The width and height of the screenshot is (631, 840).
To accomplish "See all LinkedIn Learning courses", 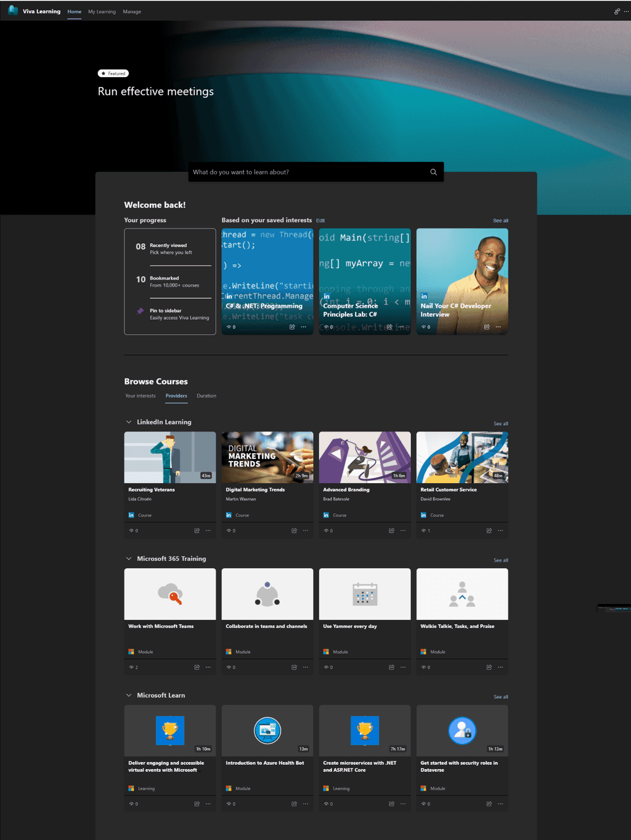I will (501, 424).
